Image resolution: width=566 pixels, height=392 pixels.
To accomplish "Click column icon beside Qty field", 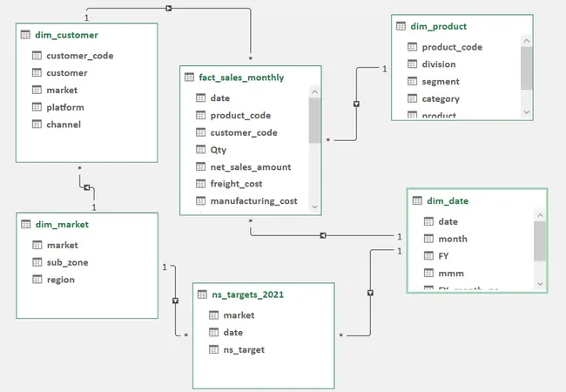I will 200,149.
